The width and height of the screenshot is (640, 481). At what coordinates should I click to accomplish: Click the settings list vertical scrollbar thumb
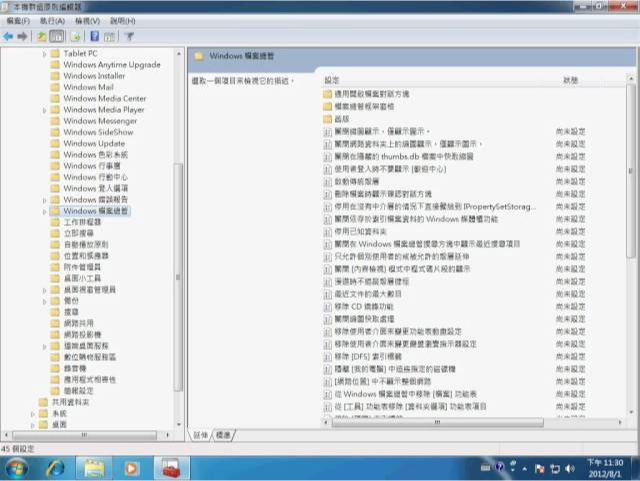(x=631, y=171)
